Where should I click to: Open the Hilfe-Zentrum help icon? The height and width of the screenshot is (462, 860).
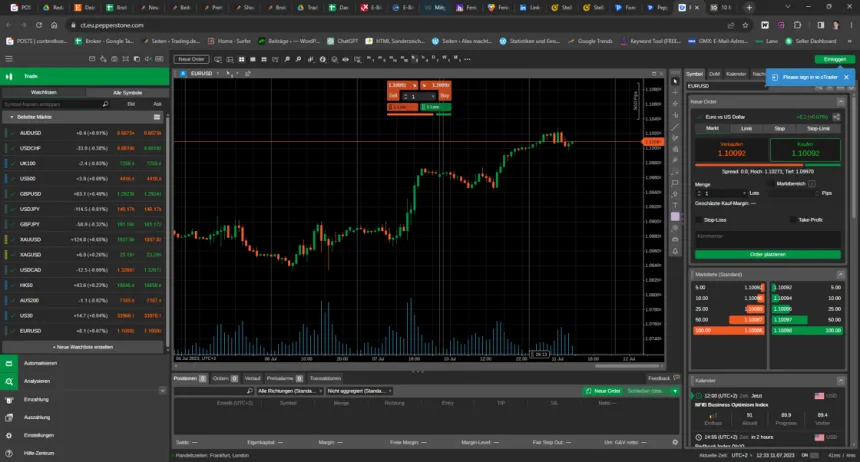(9, 453)
